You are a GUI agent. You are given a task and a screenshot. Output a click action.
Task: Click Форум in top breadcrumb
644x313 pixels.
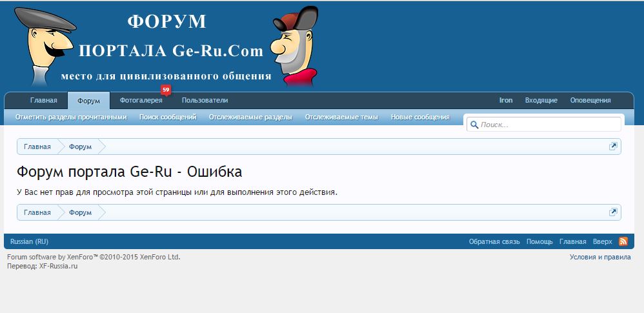[80, 146]
